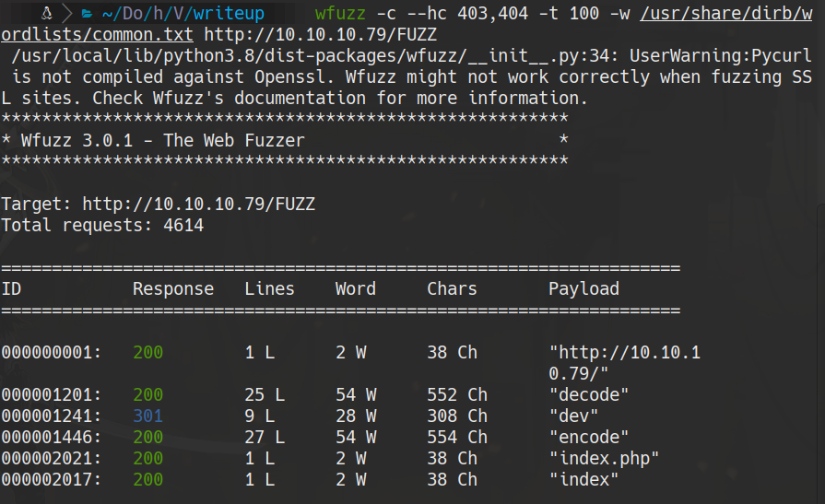Image resolution: width=825 pixels, height=504 pixels.
Task: Click the "decode" payload
Action: [x=589, y=394]
